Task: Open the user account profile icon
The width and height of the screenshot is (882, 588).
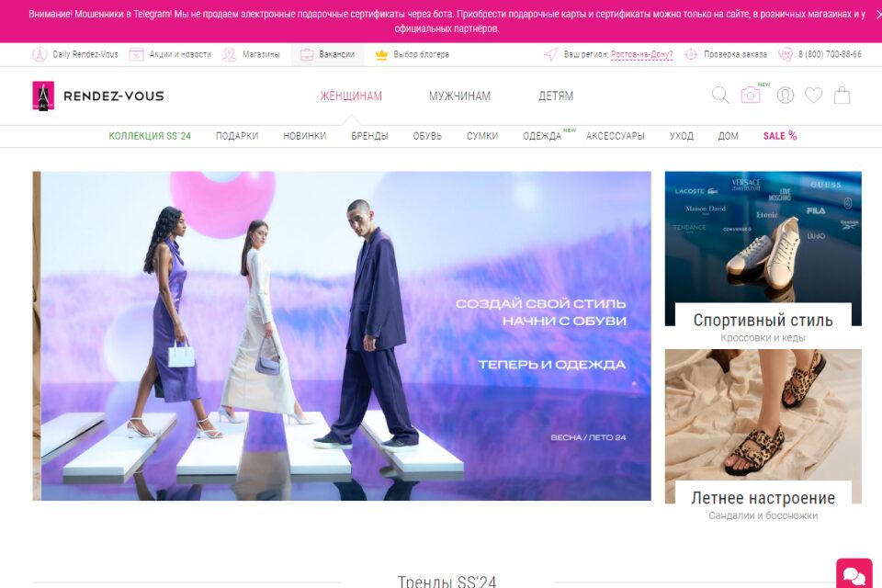Action: (785, 96)
